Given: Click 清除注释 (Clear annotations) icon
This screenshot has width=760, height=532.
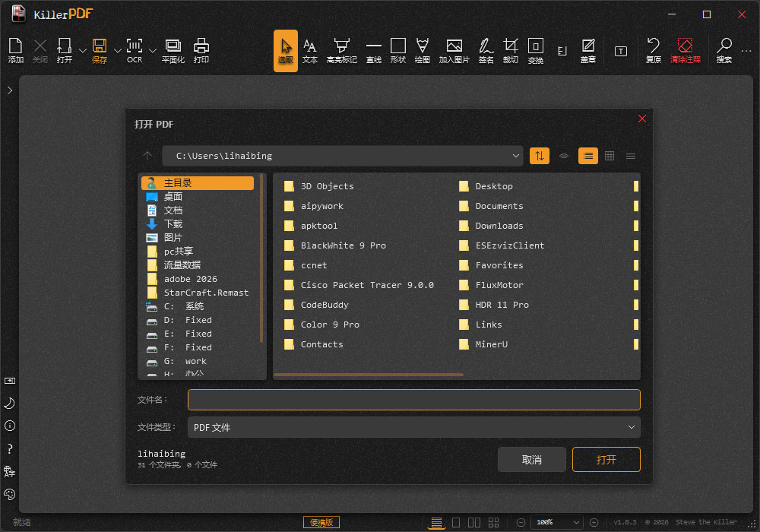Looking at the screenshot, I should click(x=686, y=50).
